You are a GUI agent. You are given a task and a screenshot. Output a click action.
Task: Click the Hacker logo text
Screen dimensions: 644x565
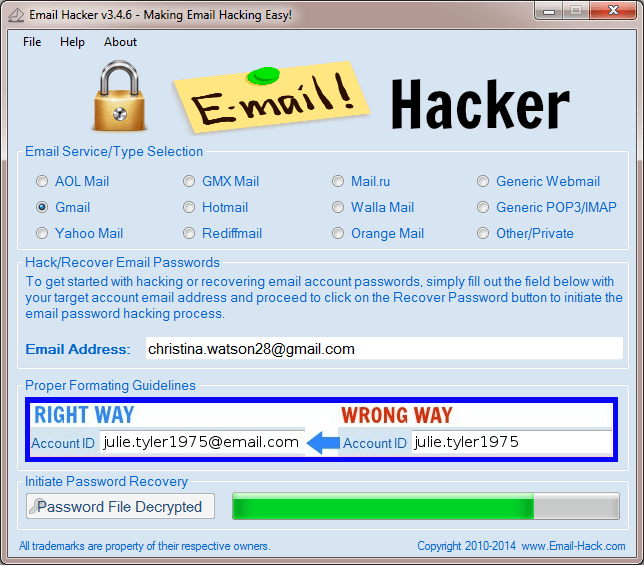click(480, 104)
